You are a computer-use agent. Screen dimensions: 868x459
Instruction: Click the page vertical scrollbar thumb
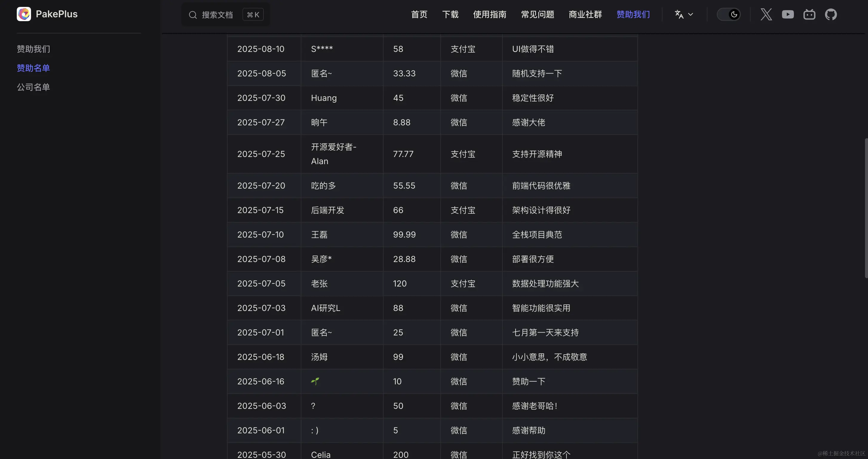[x=866, y=208]
